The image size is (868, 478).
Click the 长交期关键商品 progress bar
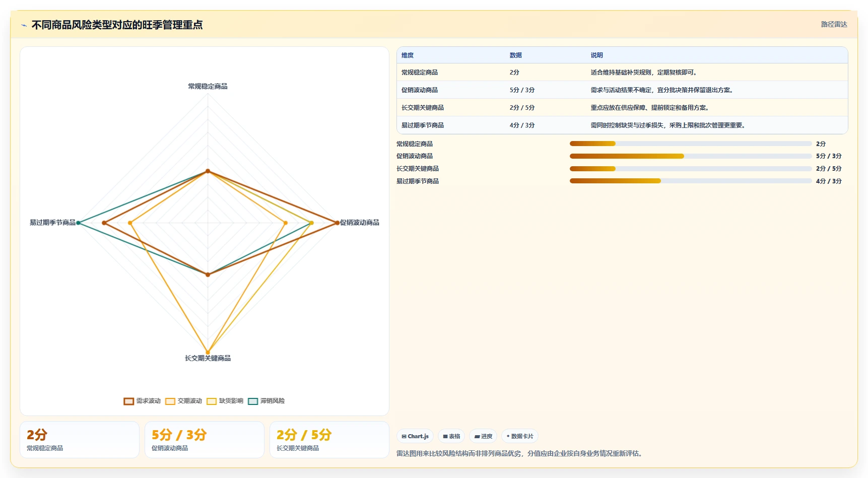coord(691,169)
